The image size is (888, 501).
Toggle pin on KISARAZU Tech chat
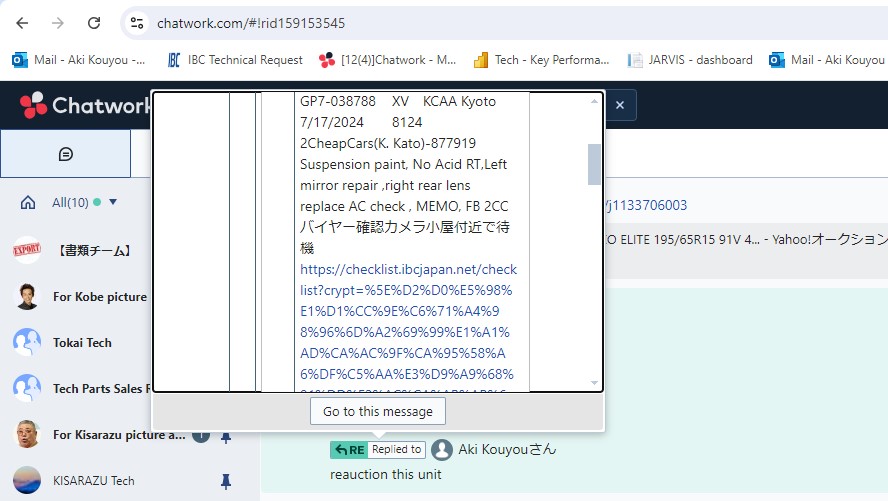225,481
